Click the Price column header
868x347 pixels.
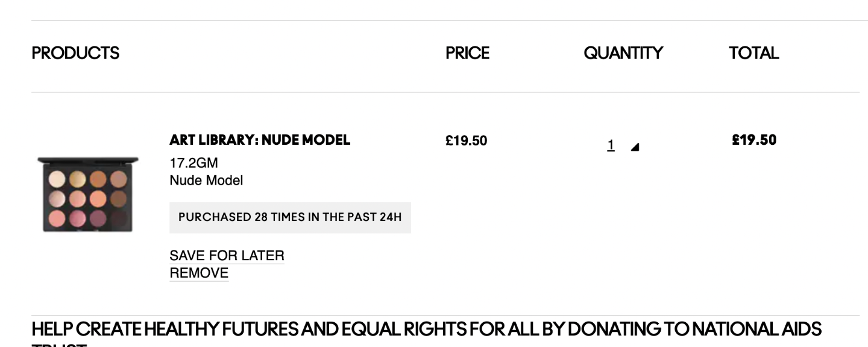point(467,53)
